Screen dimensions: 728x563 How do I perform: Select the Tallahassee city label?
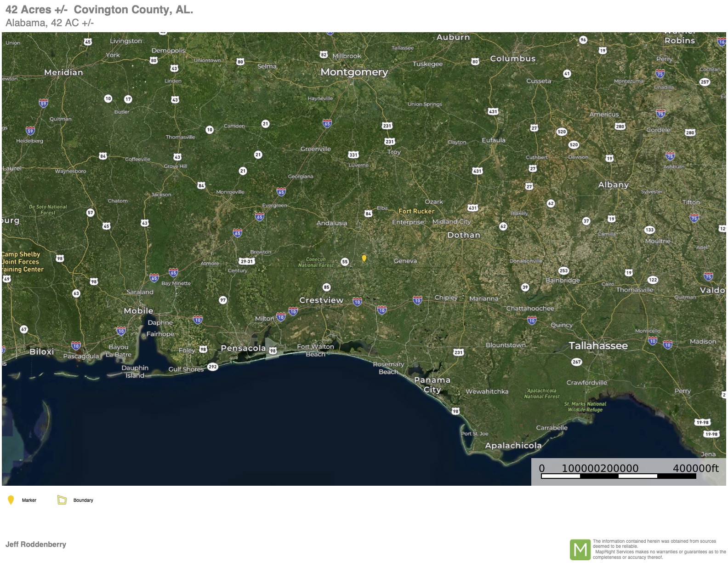pyautogui.click(x=598, y=346)
